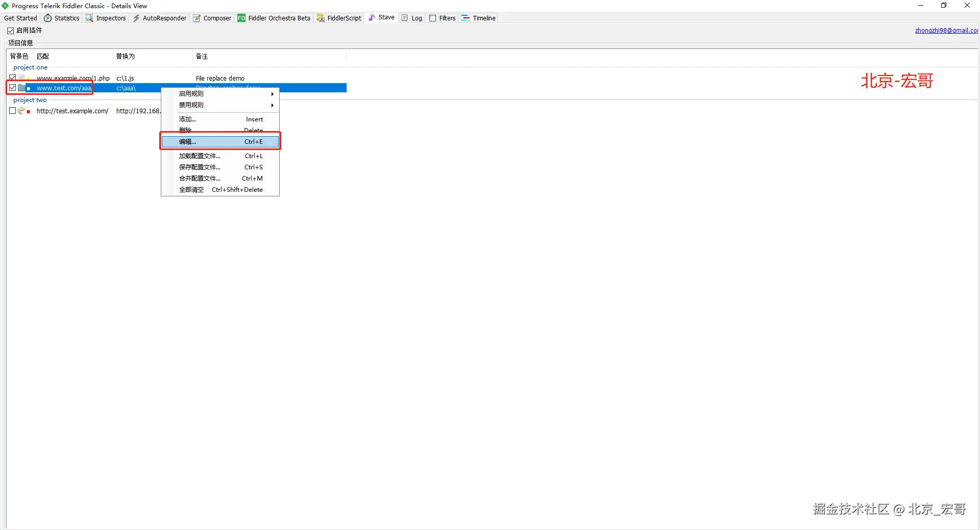Click the FiddlerScript JS icon
This screenshot has width=980, height=530.
click(x=321, y=18)
